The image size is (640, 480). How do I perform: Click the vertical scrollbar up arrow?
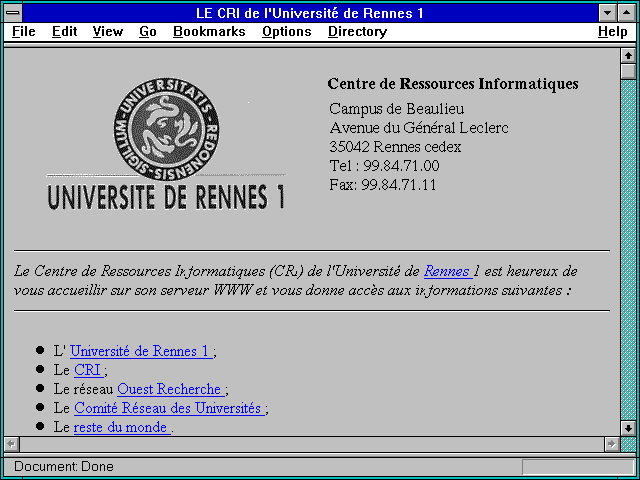point(628,56)
